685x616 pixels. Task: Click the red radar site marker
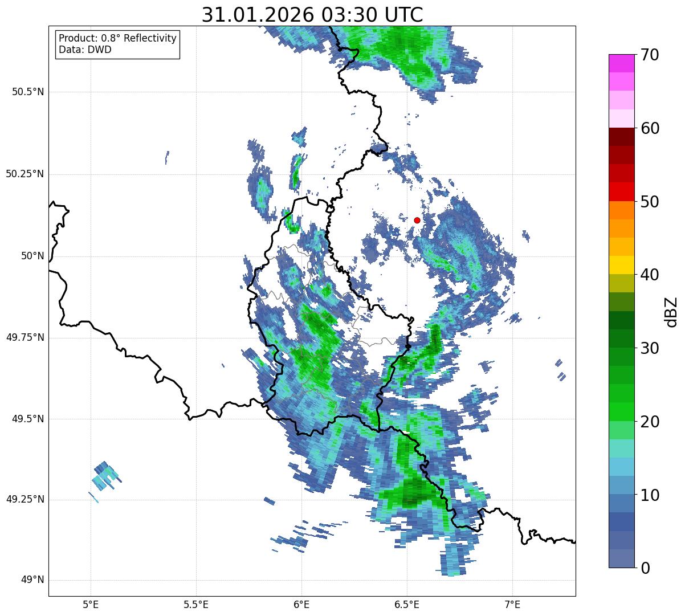pos(417,220)
